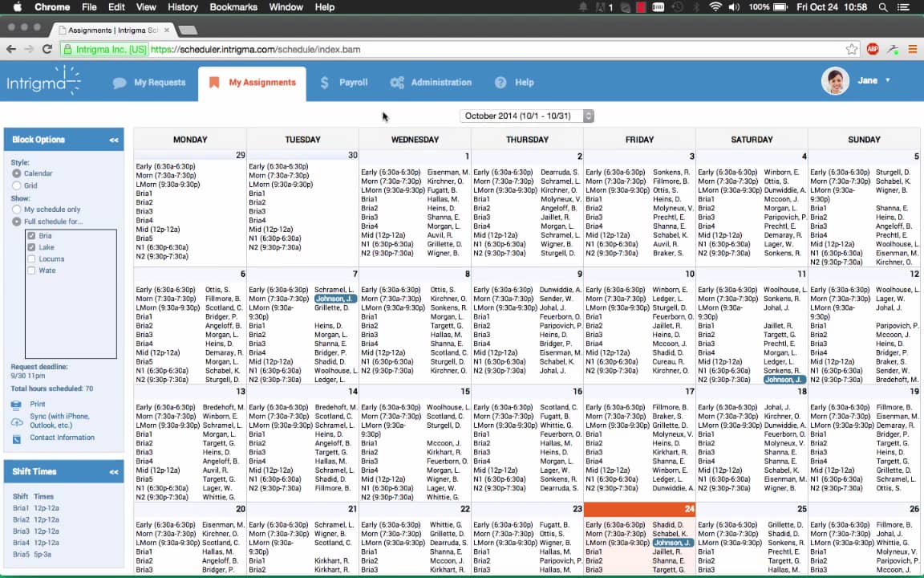The width and height of the screenshot is (924, 578).
Task: Click the Intrigma logo
Action: point(43,81)
